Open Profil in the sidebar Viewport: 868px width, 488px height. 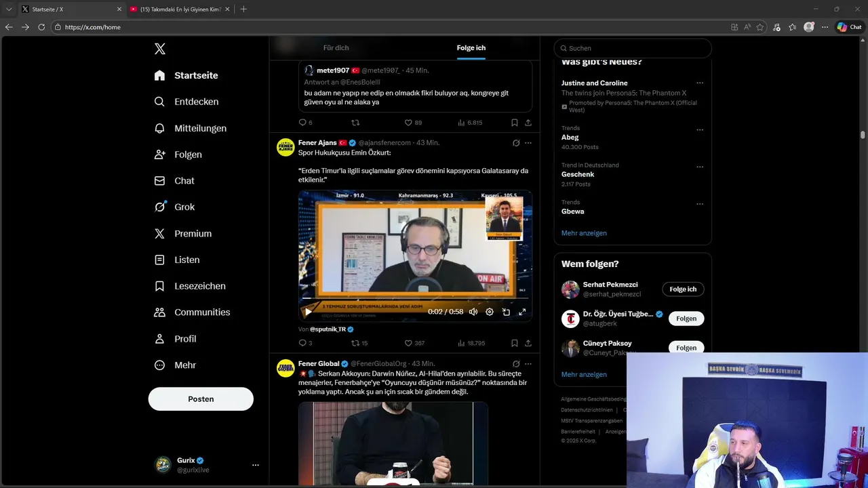(x=175, y=339)
